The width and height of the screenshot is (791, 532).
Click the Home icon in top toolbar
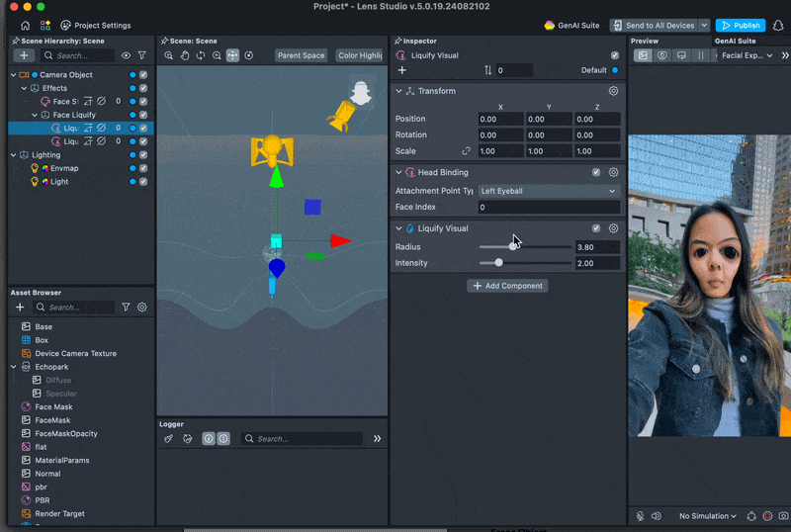26,25
